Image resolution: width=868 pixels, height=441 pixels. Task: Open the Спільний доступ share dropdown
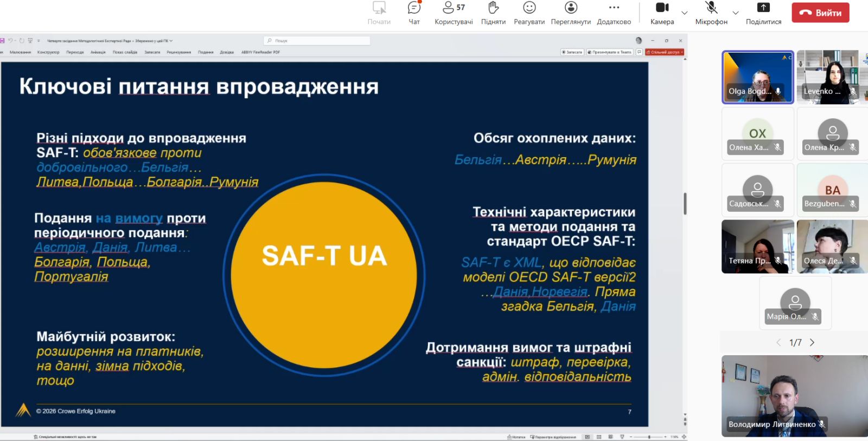point(665,52)
